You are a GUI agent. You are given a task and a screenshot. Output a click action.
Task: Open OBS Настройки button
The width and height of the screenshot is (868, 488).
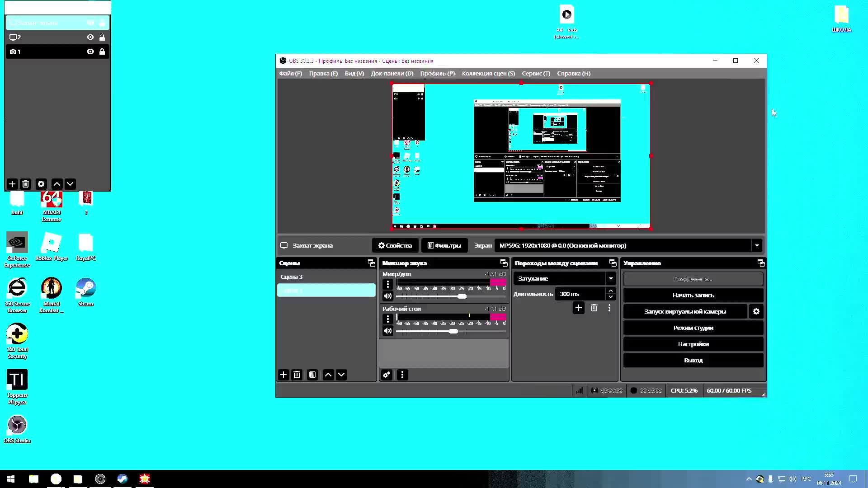coord(693,344)
